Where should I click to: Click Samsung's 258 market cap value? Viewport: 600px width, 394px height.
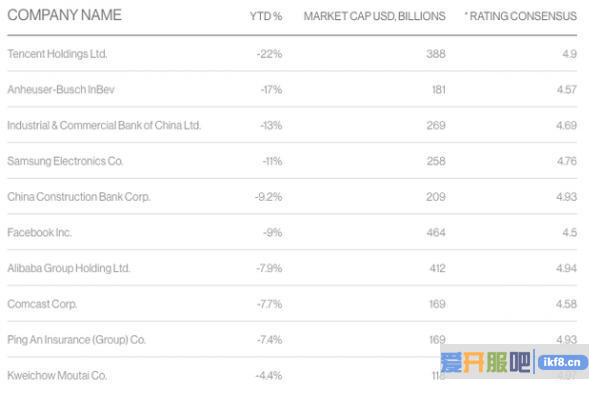tap(436, 161)
